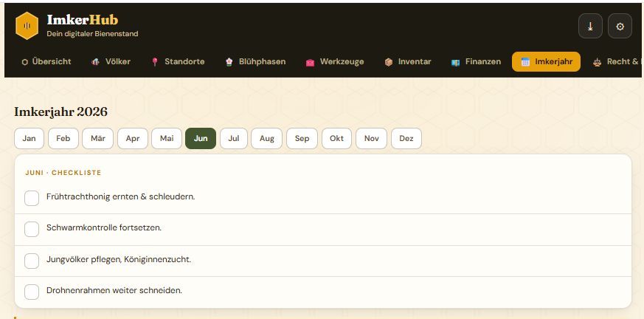Switch to the Finanzen tab
Screen dimensions: 644x319
[476, 62]
